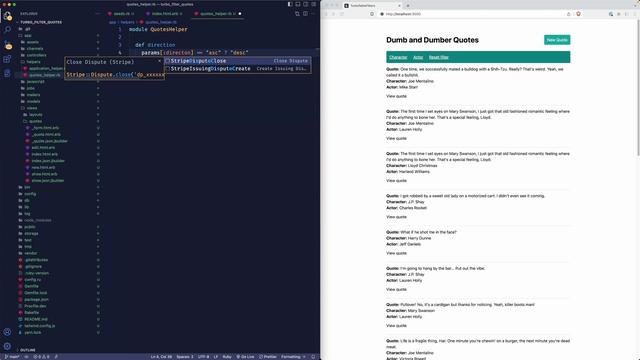Collapse the views folder
The width and height of the screenshot is (640, 360).
click(32, 108)
